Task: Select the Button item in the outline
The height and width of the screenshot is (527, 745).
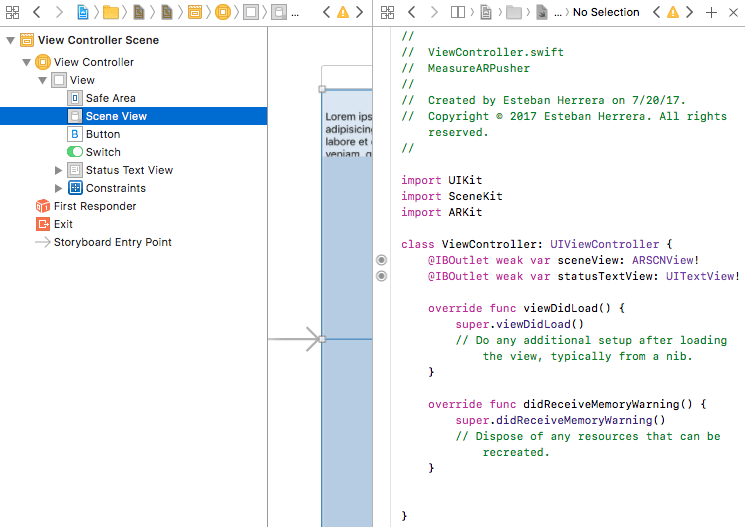Action: [102, 134]
